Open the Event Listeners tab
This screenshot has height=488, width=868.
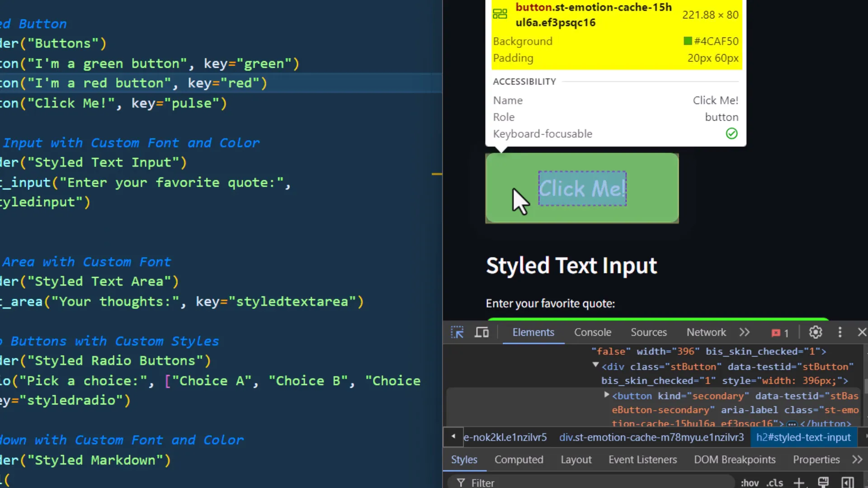pyautogui.click(x=642, y=460)
